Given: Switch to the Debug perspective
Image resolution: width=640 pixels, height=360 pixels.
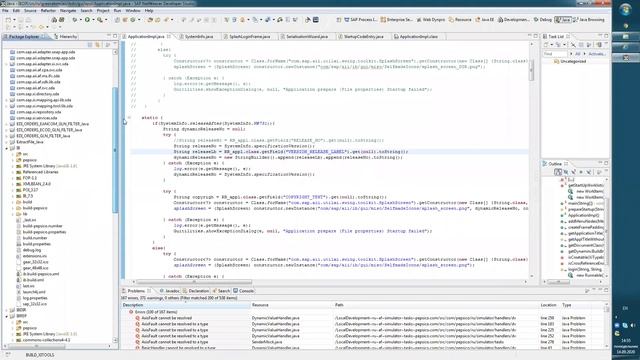Looking at the screenshot, I should [542, 20].
